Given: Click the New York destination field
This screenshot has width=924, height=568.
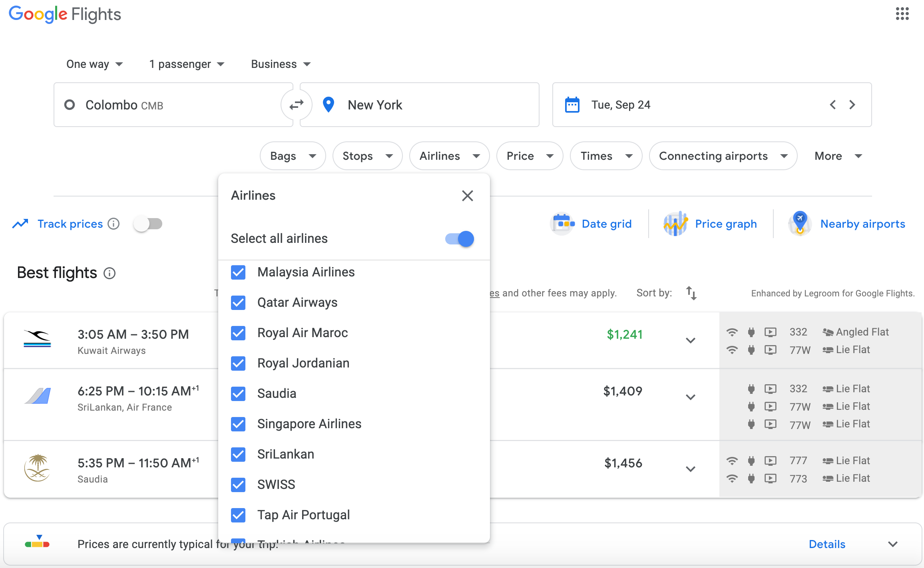Looking at the screenshot, I should click(420, 105).
